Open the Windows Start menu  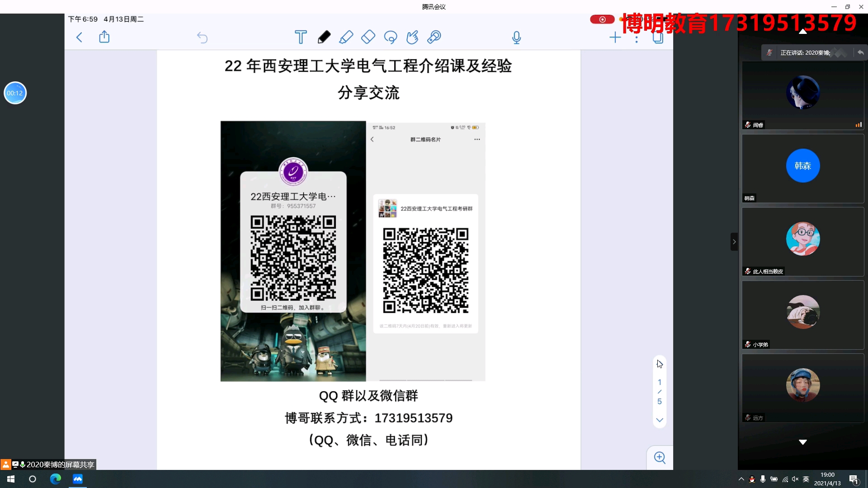coord(11,479)
